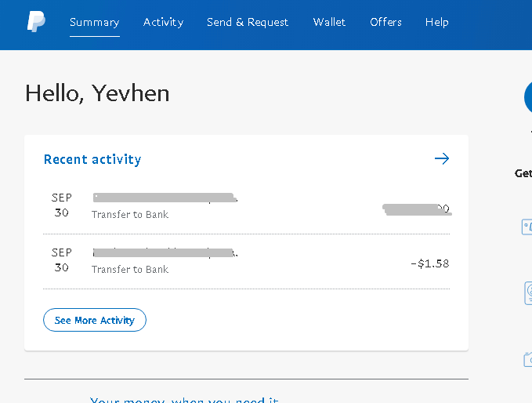Click the cut-off camera-shaped icon at the right edge
This screenshot has width=532, height=403.
click(528, 359)
